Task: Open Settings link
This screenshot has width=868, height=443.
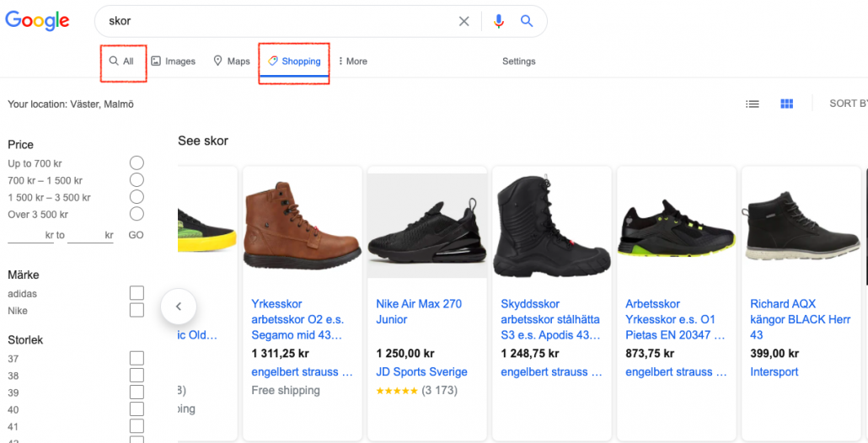Action: (x=519, y=61)
